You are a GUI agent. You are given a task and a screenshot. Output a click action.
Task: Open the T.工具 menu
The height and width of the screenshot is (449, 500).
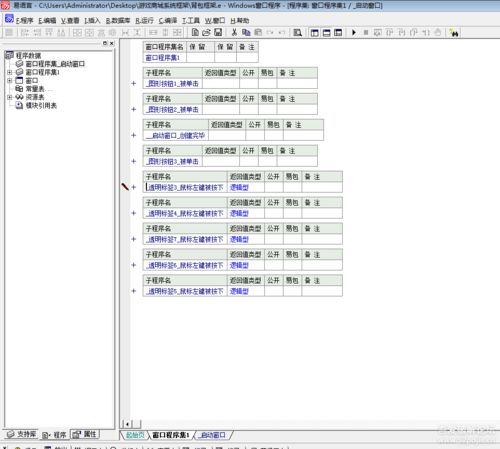click(x=191, y=21)
